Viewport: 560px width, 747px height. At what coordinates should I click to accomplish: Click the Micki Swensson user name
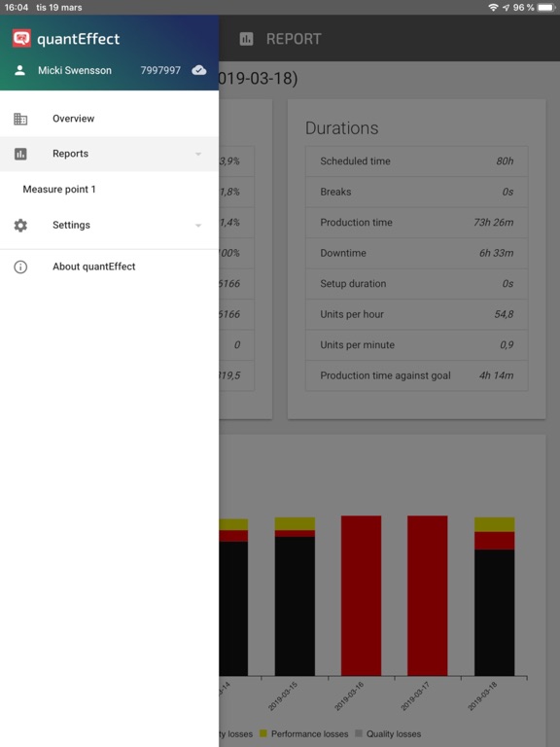click(75, 70)
